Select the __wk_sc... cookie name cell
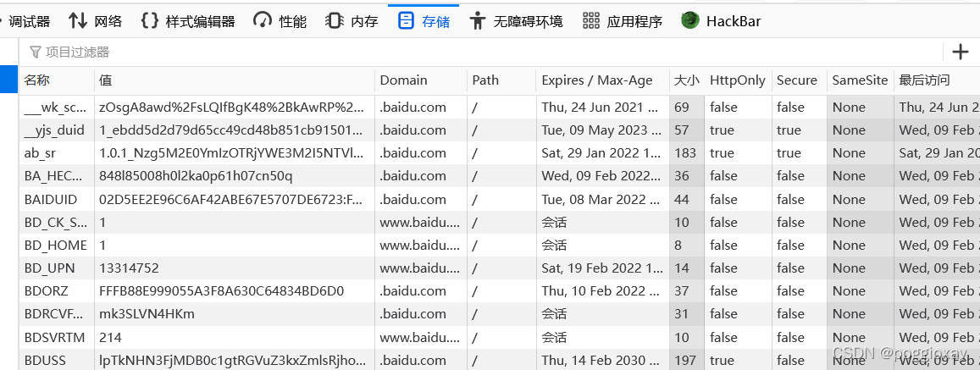Screen dimensions: 980x370 point(56,107)
